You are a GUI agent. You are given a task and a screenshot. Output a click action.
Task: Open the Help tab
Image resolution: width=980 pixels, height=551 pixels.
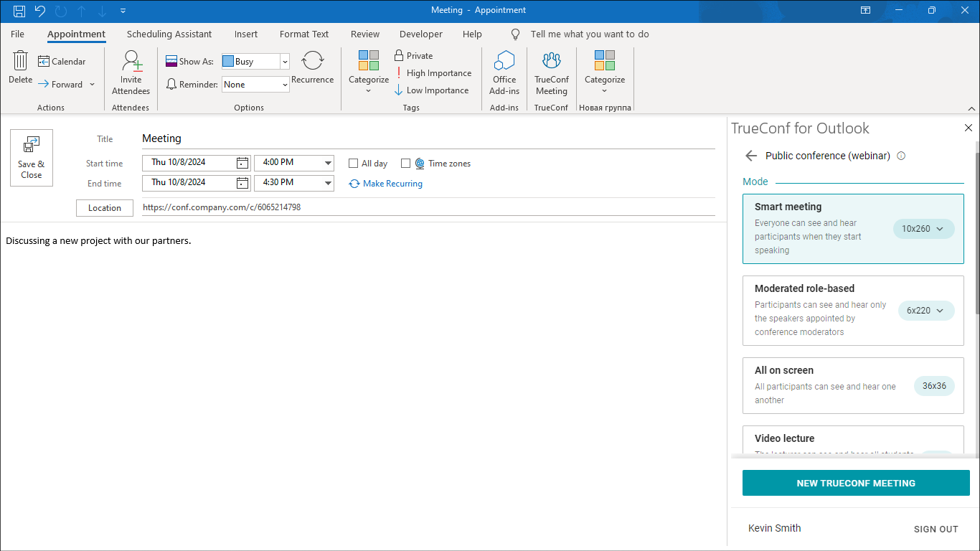(x=472, y=34)
